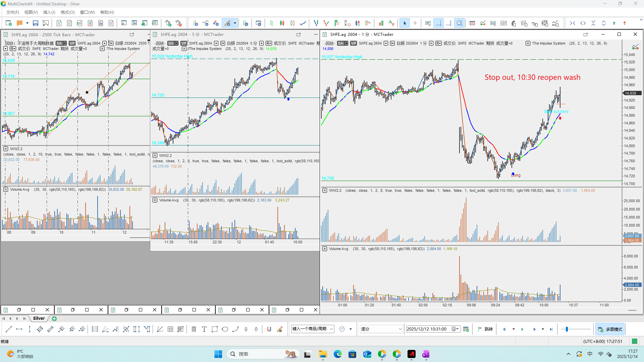The height and width of the screenshot is (362, 644).
Task: Expand the 逐分 replay resolution dropdown
Action: [400, 329]
